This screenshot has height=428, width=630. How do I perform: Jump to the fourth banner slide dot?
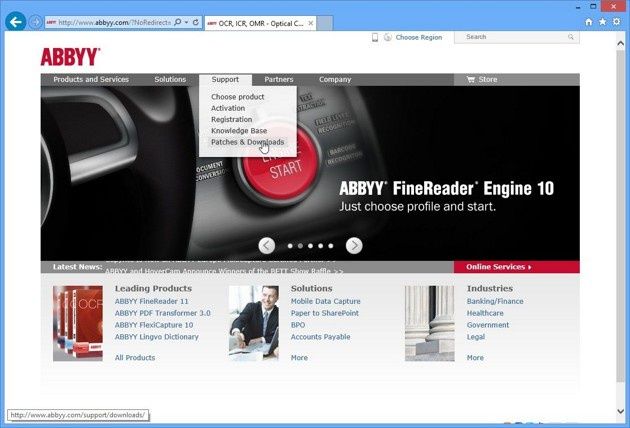320,246
